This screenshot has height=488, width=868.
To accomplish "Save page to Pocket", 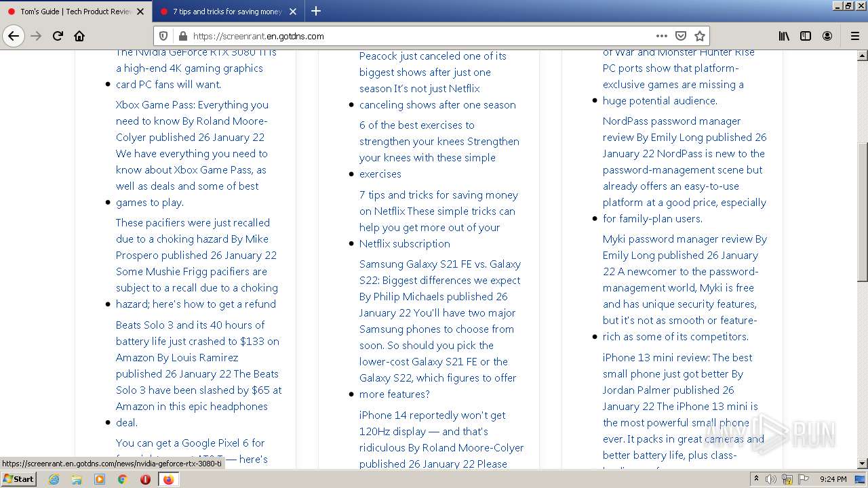I will (681, 36).
